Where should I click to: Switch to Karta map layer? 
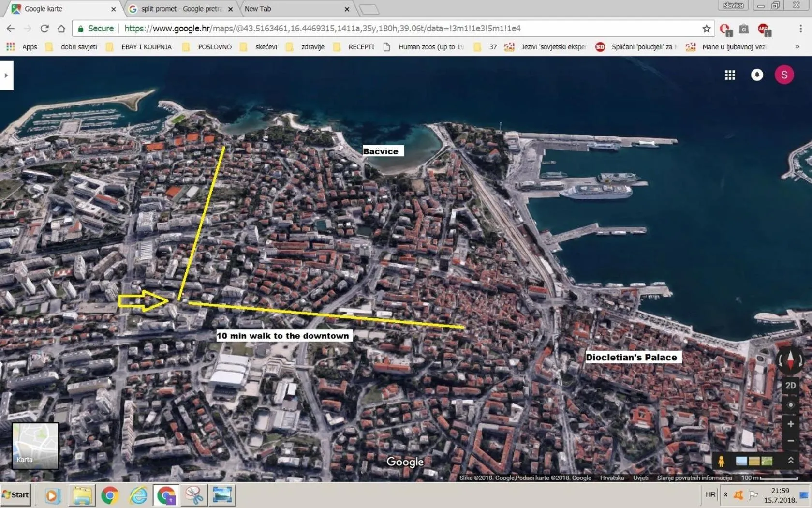(x=35, y=446)
